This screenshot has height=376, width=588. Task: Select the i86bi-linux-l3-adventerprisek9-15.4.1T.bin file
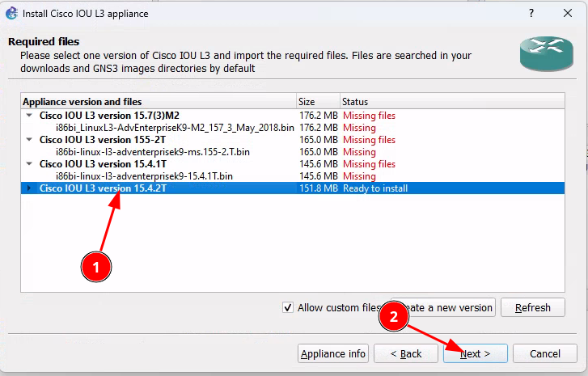click(144, 176)
